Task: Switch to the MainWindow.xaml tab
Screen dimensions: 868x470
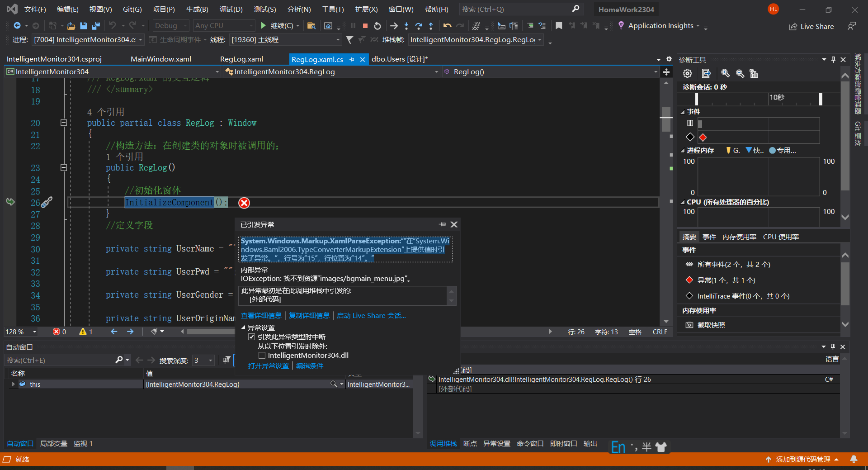Action: pyautogui.click(x=161, y=59)
